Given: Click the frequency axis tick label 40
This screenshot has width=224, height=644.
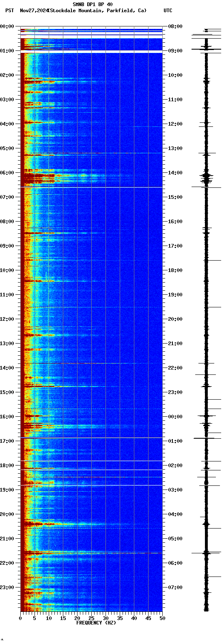Looking at the screenshot, I should pyautogui.click(x=134, y=618).
